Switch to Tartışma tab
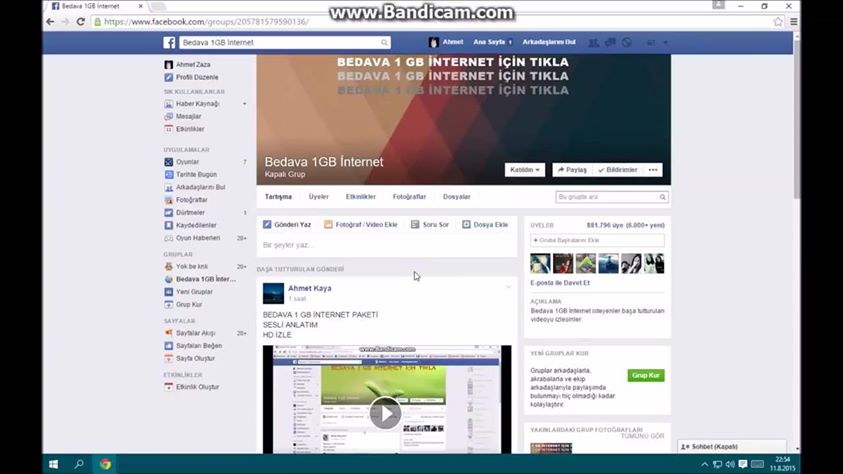 pyautogui.click(x=278, y=197)
